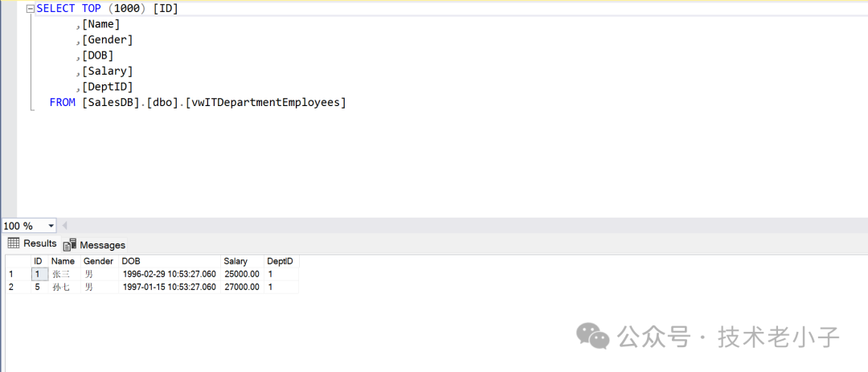868x372 pixels.
Task: Click DOB cell 1996-02-29 10:53:27.060
Action: tap(170, 274)
